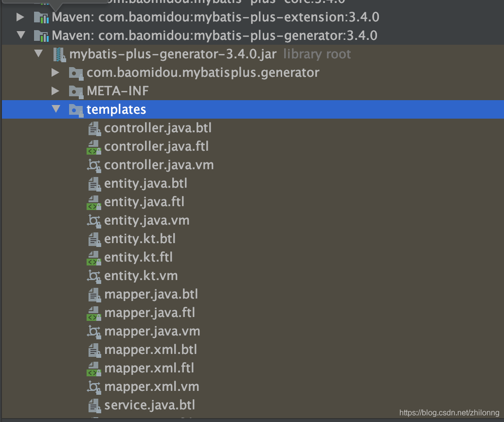Click the Velocity icon of entity.kt.vm

94,277
